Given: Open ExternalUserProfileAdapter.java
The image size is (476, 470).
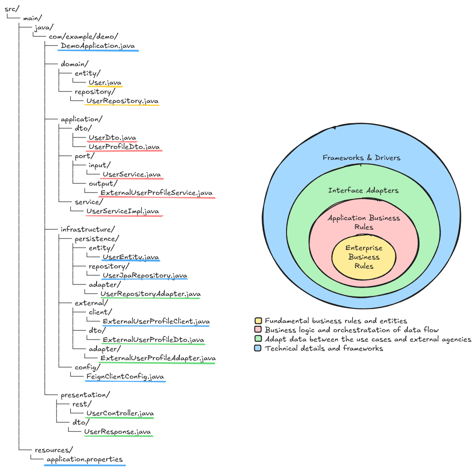Looking at the screenshot, I should [x=158, y=358].
